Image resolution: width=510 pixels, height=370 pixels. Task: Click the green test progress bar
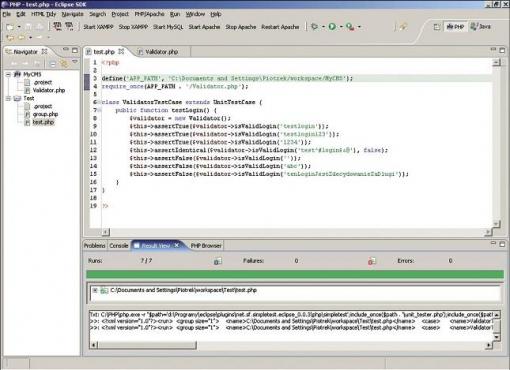295,274
